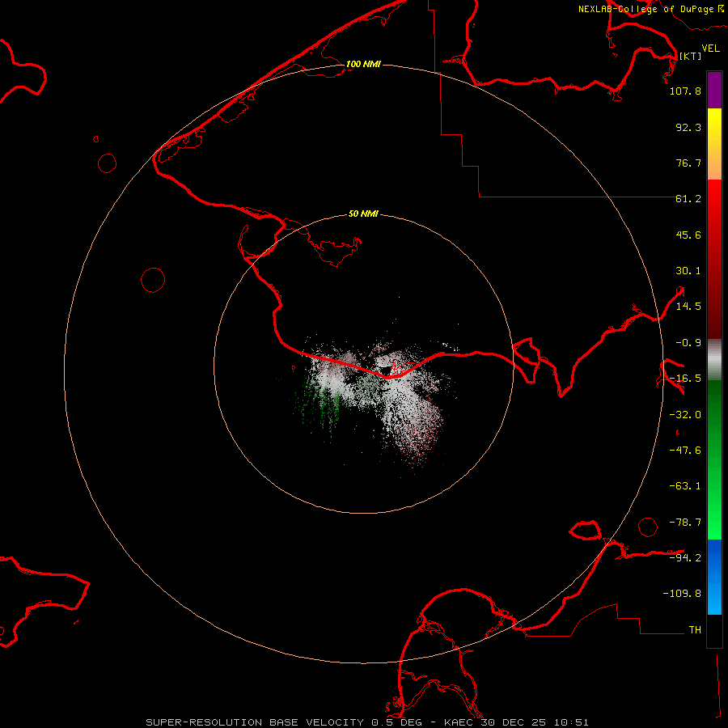Click the -32.0 scale value
Screen dimensions: 728x728
(x=685, y=415)
